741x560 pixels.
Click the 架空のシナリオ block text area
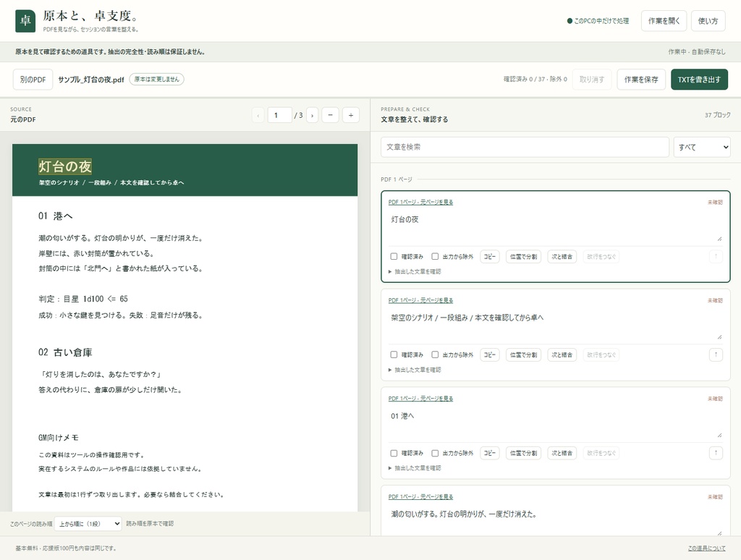click(x=555, y=326)
